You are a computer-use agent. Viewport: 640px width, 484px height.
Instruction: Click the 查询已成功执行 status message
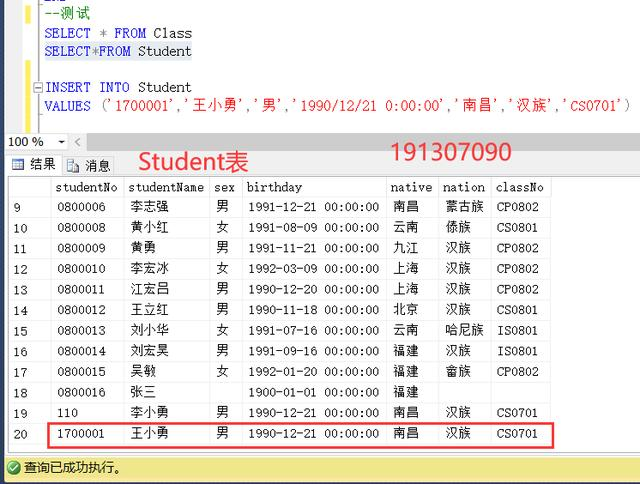[73, 468]
